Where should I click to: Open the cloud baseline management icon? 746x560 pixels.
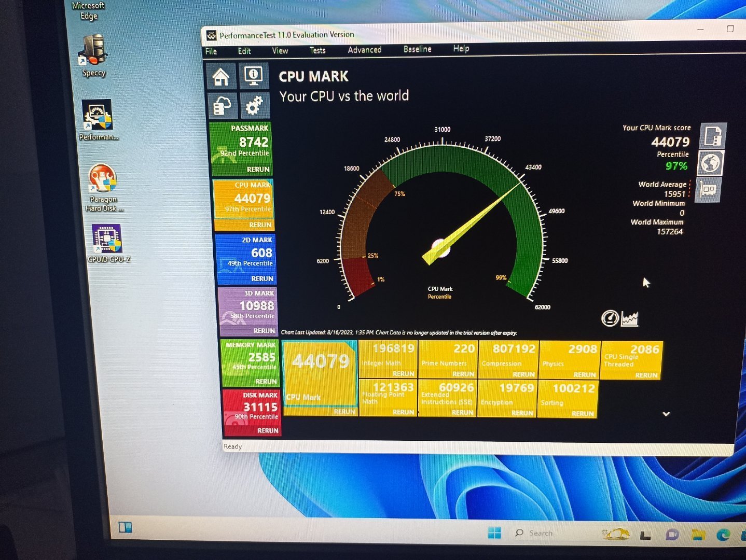click(x=222, y=106)
